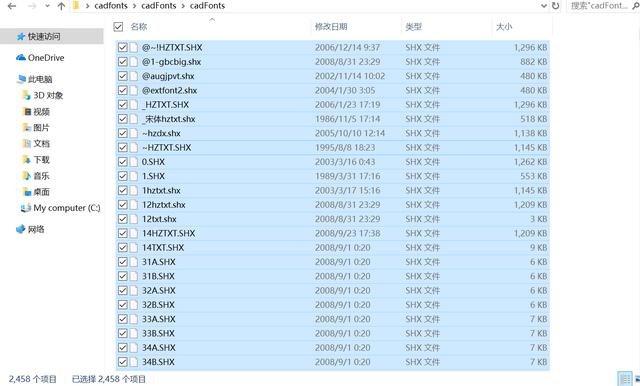Open OneDrive in the navigation pane
640x386 pixels.
[x=40, y=58]
